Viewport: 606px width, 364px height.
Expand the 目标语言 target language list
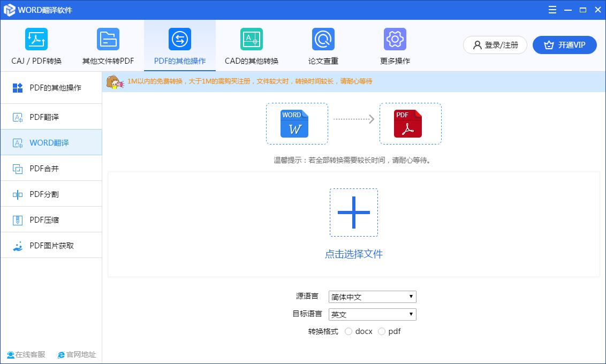click(x=372, y=314)
